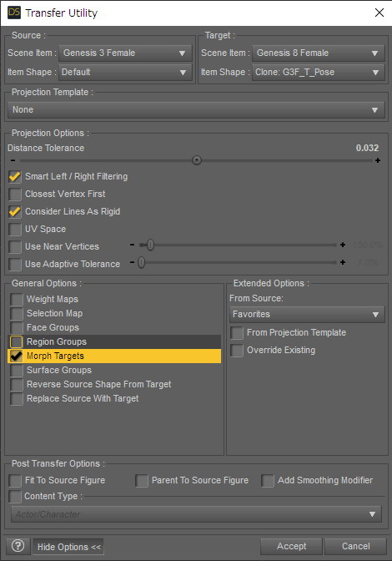Screen dimensions: 392x561
Task: Check the Selection Map option
Action: (17, 313)
